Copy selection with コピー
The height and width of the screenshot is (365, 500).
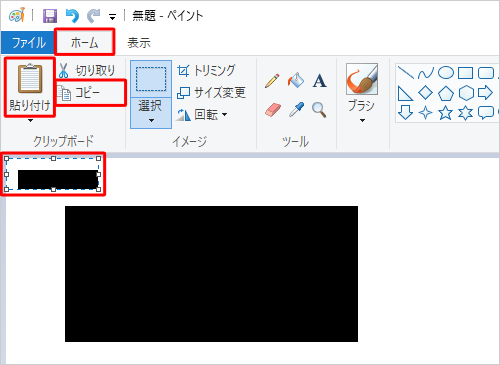click(80, 93)
